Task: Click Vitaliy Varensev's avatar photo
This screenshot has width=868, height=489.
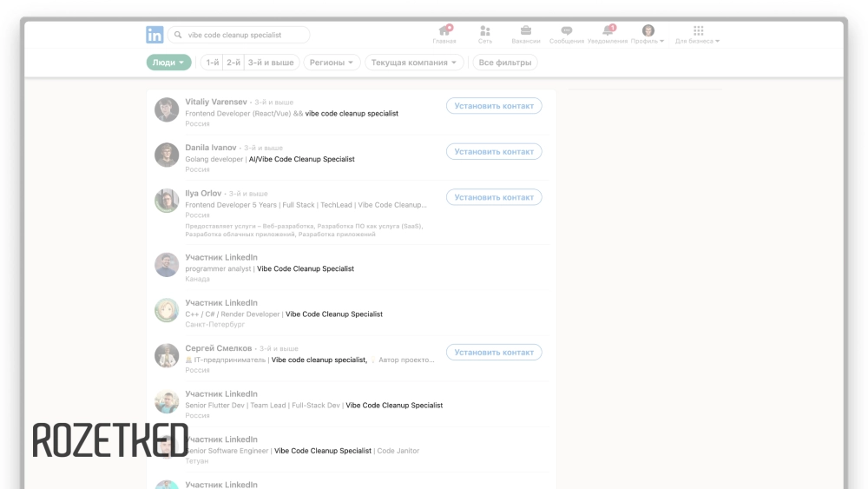Action: click(167, 109)
